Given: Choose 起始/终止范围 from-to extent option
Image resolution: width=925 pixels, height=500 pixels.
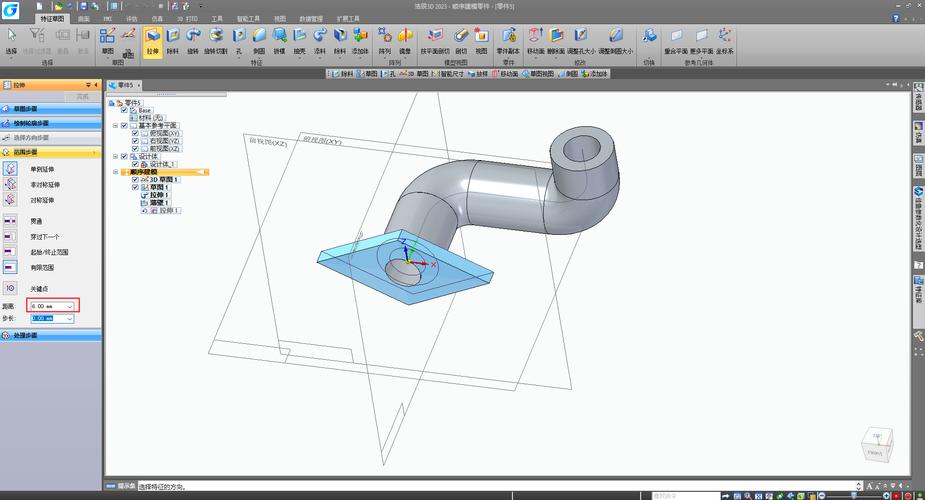Looking at the screenshot, I should tap(10, 251).
